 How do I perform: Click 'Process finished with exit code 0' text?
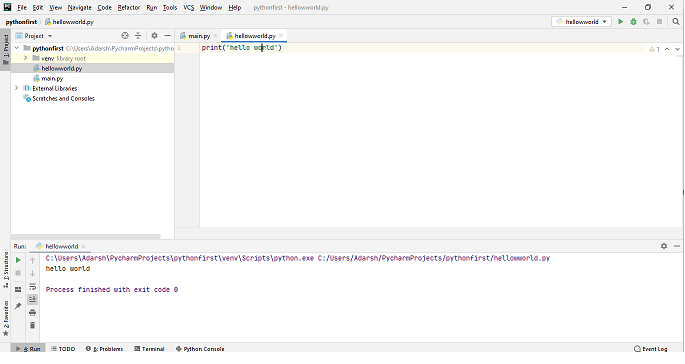point(112,290)
